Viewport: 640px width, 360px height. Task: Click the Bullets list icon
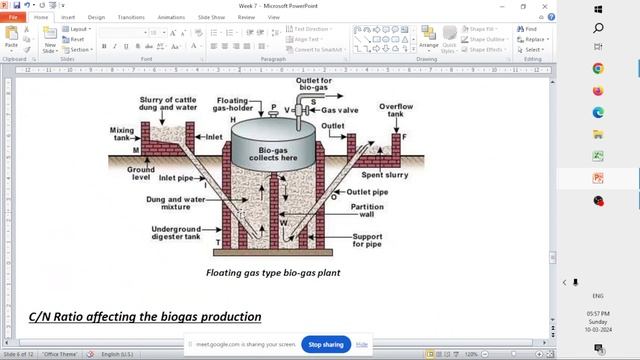pyautogui.click(x=215, y=33)
